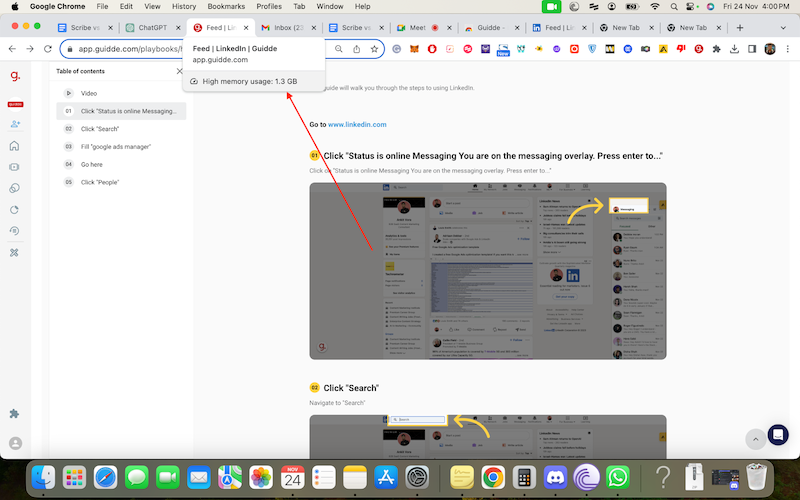Switch to the ChatGPT tab

(x=153, y=28)
